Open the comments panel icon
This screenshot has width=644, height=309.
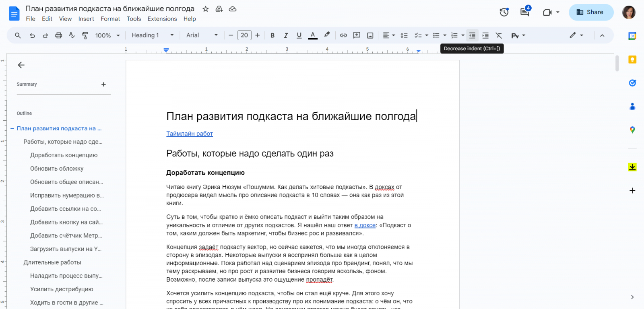[525, 12]
